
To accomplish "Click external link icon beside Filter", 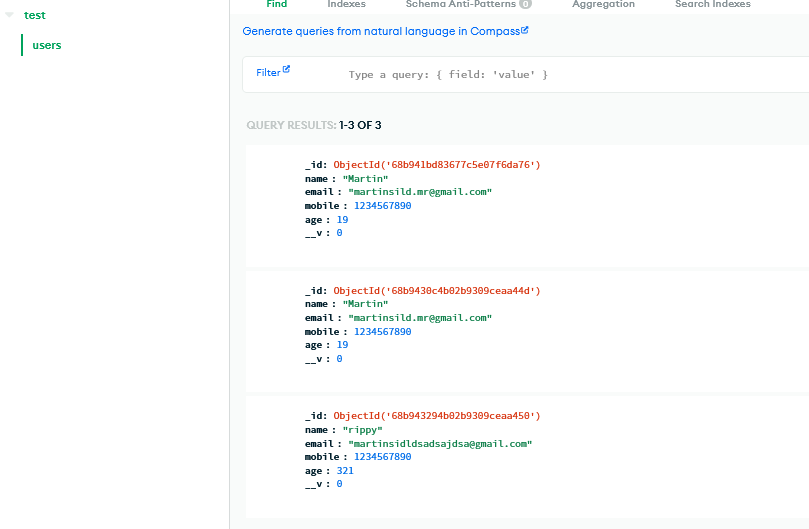I will 286,69.
